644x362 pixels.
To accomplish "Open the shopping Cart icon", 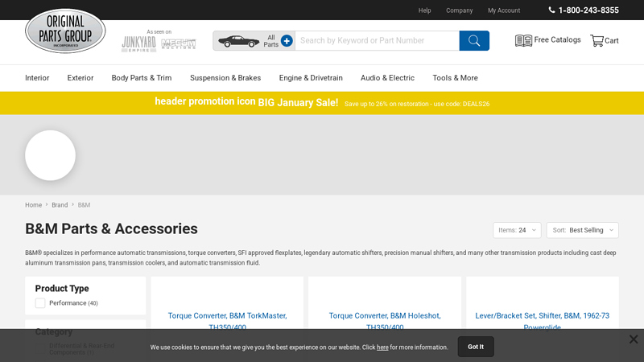I will [x=597, y=40].
